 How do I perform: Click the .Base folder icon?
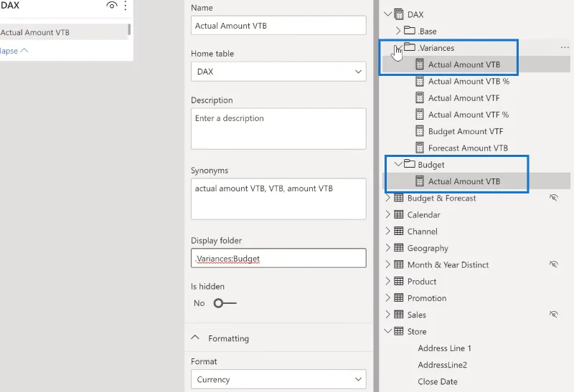point(409,30)
